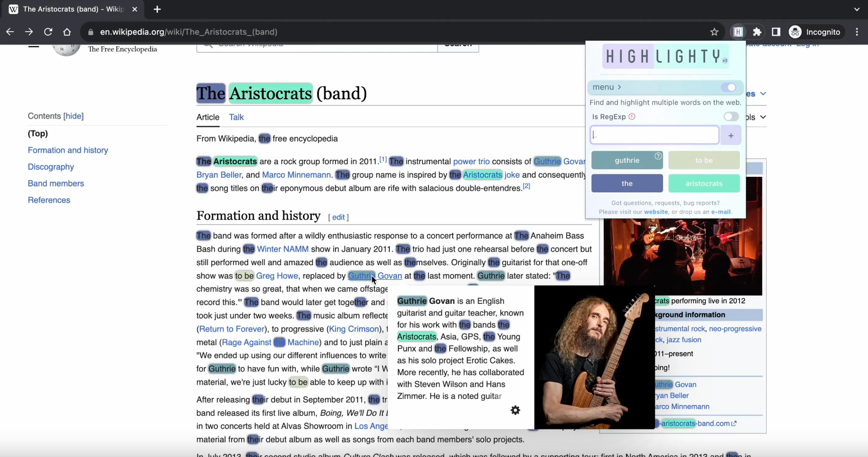Click the guthrie keyword help icon

tap(658, 156)
